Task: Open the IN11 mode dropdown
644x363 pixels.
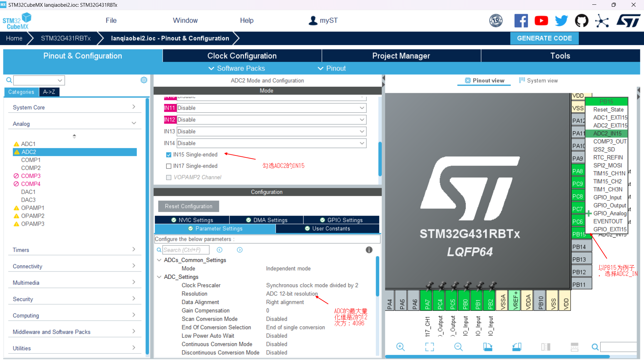Action: (x=272, y=108)
